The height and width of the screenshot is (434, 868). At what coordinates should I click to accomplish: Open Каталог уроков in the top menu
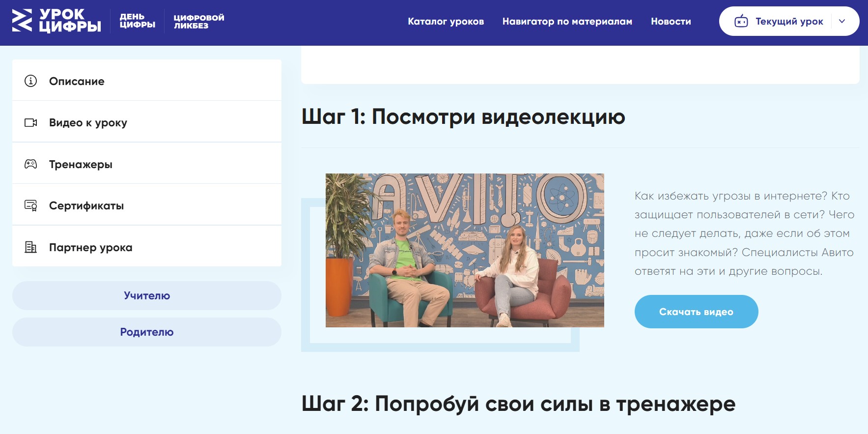[446, 22]
